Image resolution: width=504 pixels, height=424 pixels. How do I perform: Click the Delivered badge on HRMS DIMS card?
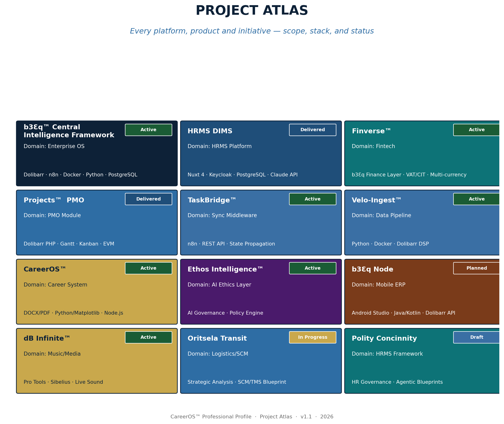(x=312, y=130)
